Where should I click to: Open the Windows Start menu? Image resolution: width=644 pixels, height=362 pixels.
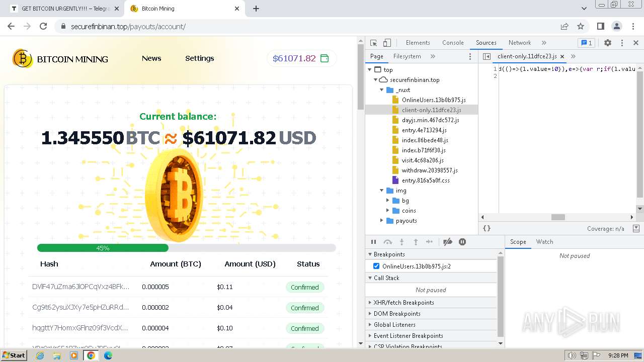(14, 355)
